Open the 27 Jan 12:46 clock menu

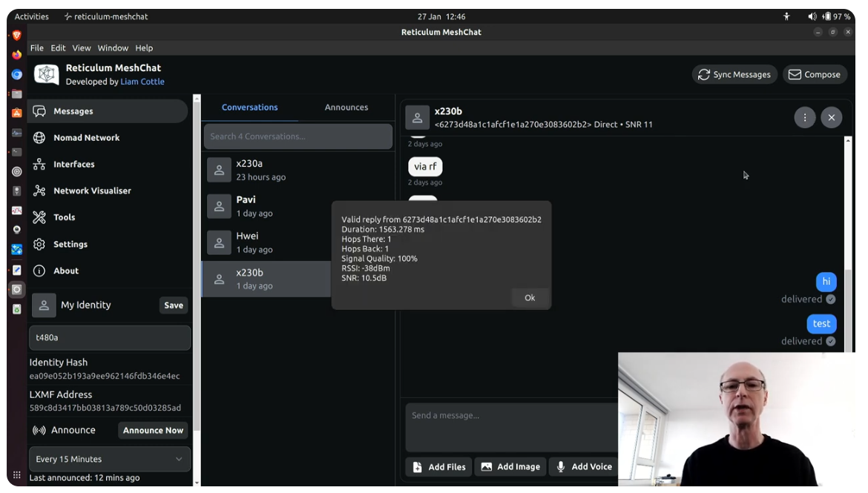click(x=441, y=16)
